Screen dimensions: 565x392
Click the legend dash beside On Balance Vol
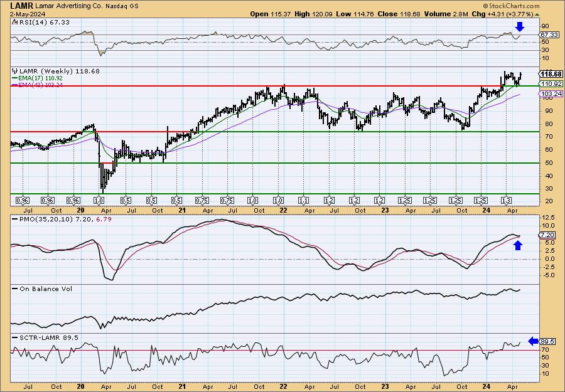[x=15, y=289]
